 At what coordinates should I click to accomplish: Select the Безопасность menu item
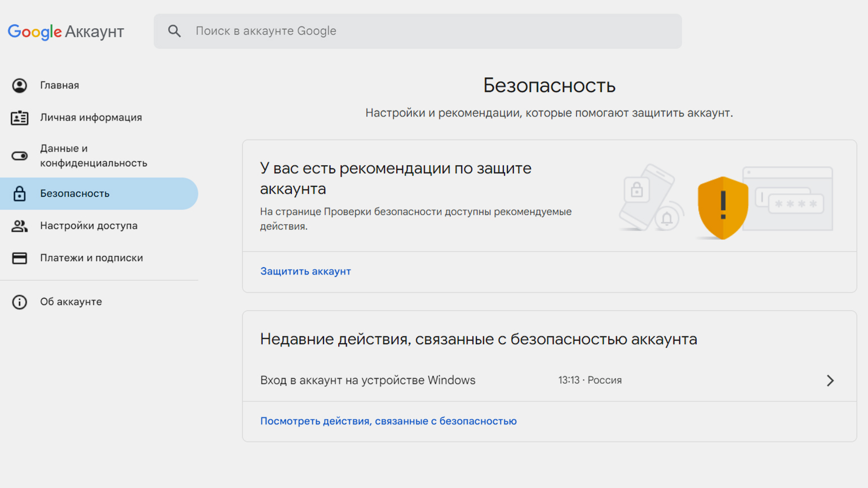pyautogui.click(x=99, y=193)
